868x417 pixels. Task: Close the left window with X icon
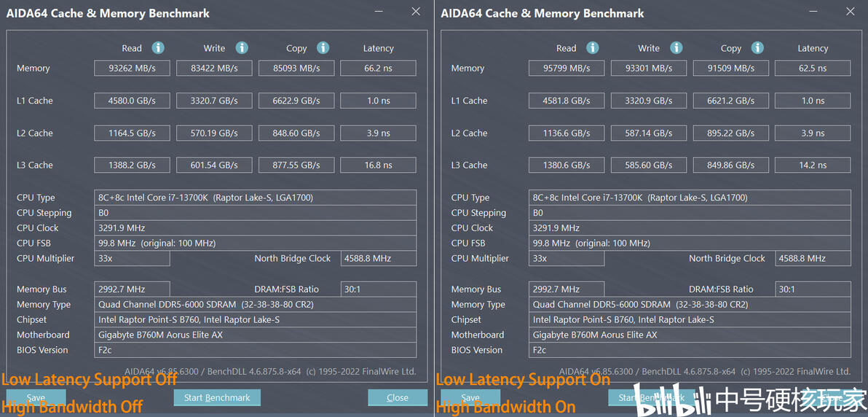416,12
